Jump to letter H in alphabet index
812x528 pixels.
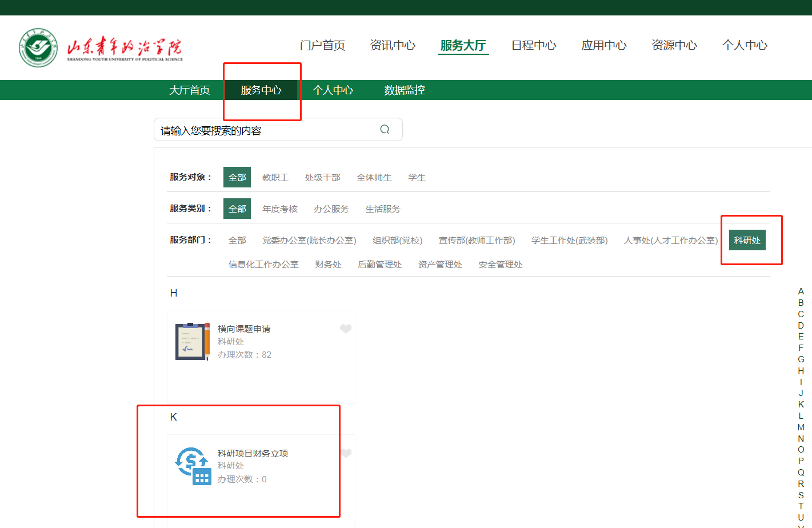pos(801,371)
